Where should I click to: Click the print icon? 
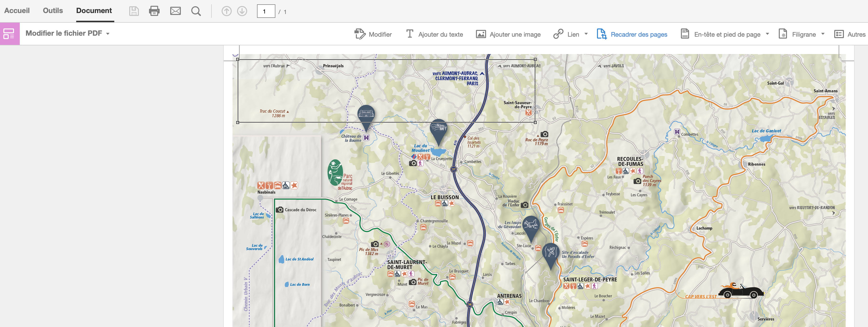154,11
